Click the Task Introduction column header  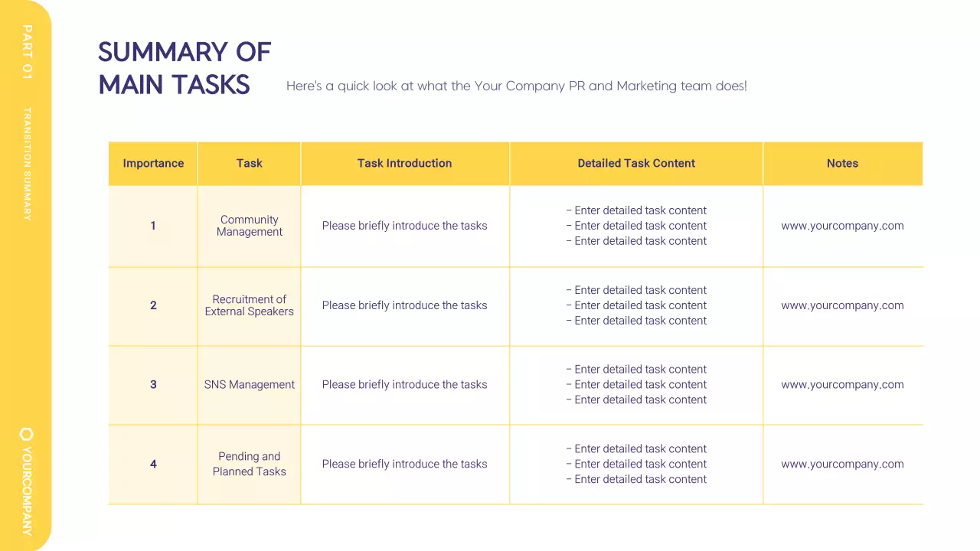pyautogui.click(x=404, y=163)
